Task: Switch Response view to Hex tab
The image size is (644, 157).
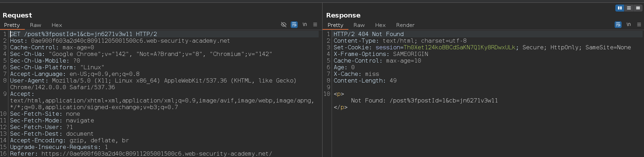Action: (x=380, y=25)
